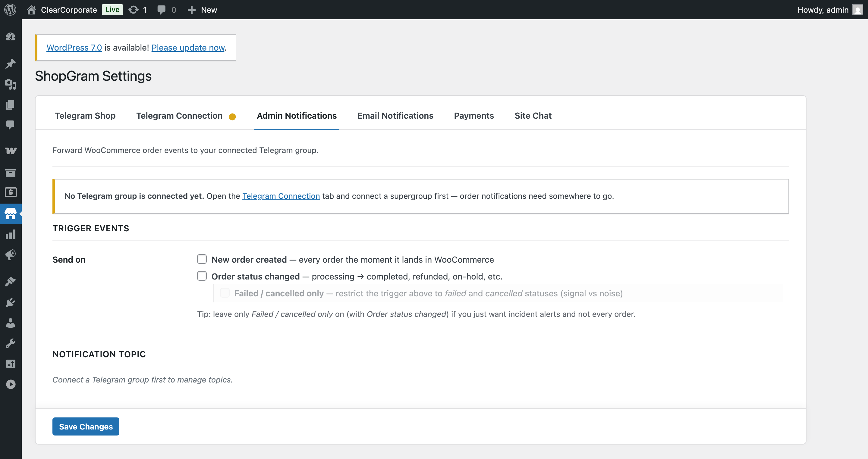Click the NOTIFICATION TOPIC section heading
The height and width of the screenshot is (459, 868).
point(99,354)
